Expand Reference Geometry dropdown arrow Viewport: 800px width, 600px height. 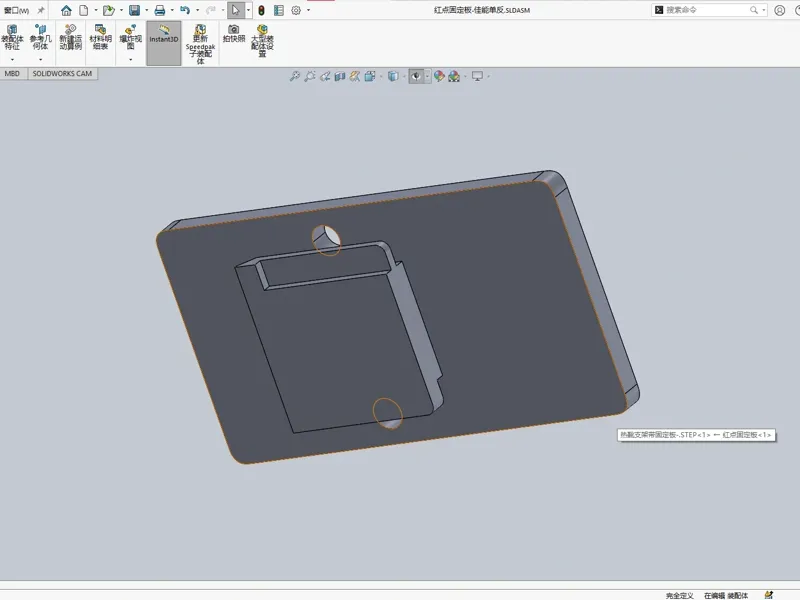click(x=40, y=60)
